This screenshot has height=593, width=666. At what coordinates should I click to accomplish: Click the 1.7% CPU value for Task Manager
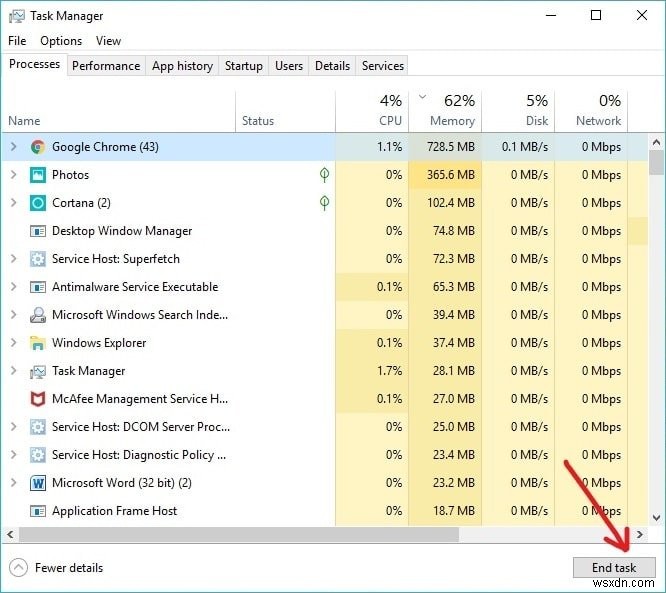[389, 371]
